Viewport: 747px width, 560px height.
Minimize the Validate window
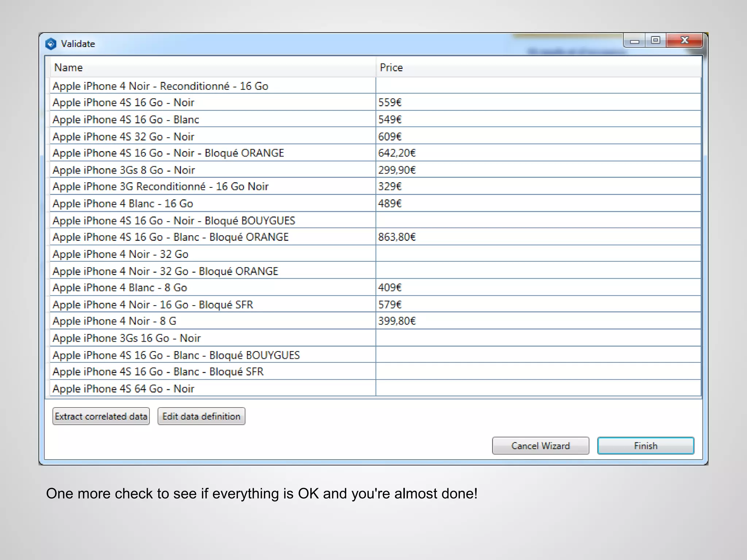[635, 41]
